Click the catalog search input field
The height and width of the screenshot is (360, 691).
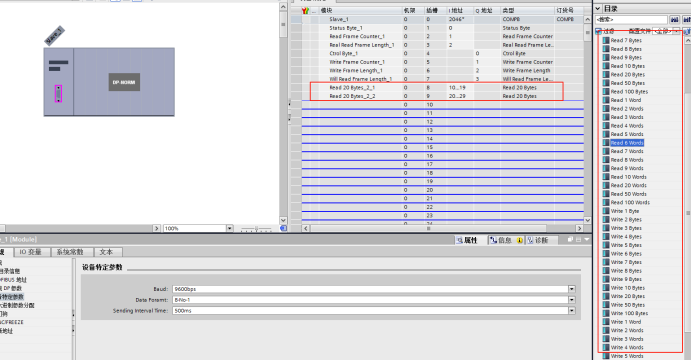pyautogui.click(x=631, y=19)
